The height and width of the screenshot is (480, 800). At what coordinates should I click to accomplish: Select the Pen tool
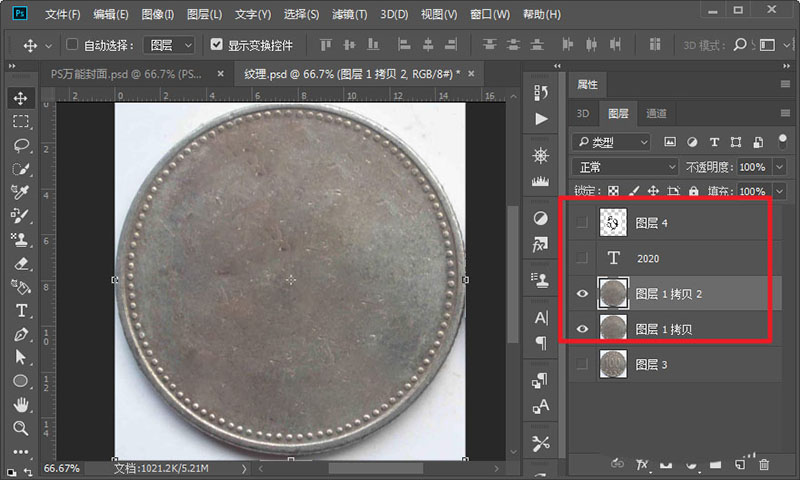pyautogui.click(x=20, y=334)
